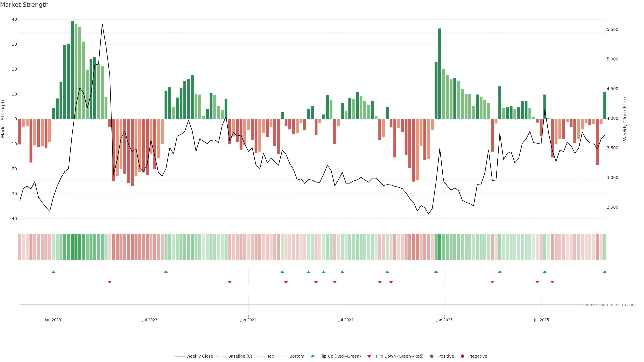Click the Jan 2024 x-axis label
The height and width of the screenshot is (362, 644).
click(x=248, y=320)
